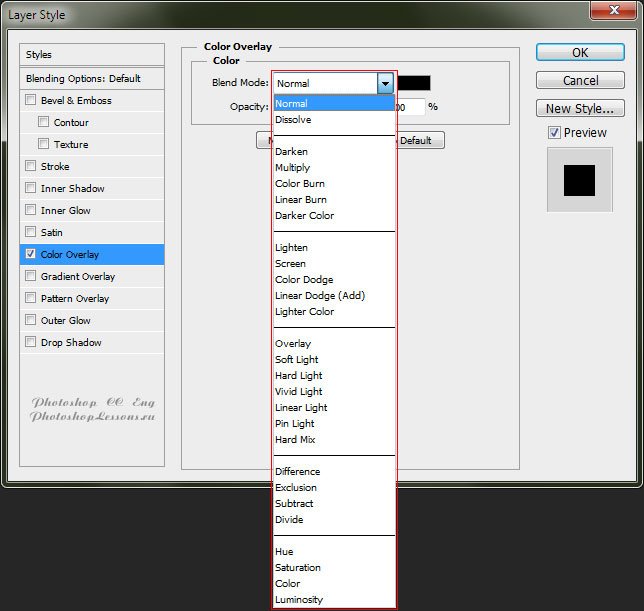Enable the Bevel & Emboss checkbox
This screenshot has height=611, width=644.
(31, 100)
